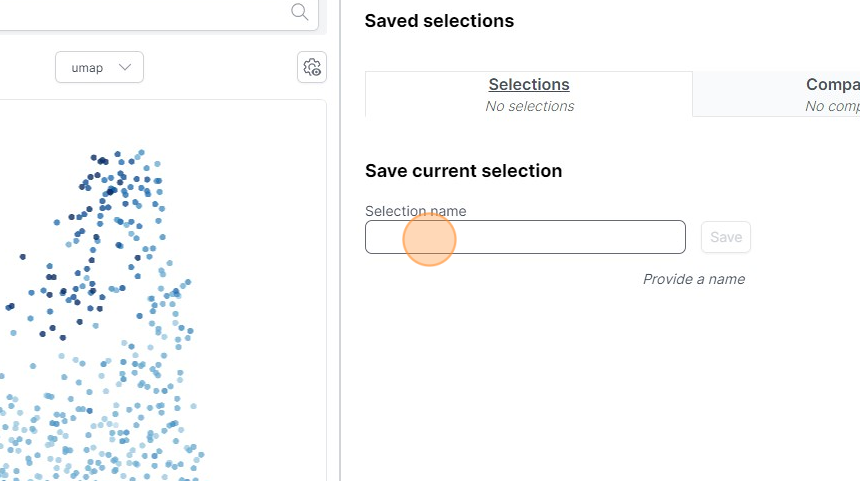The height and width of the screenshot is (481, 860).
Task: Click the subtitle under the Comparisons tab
Action: [832, 106]
